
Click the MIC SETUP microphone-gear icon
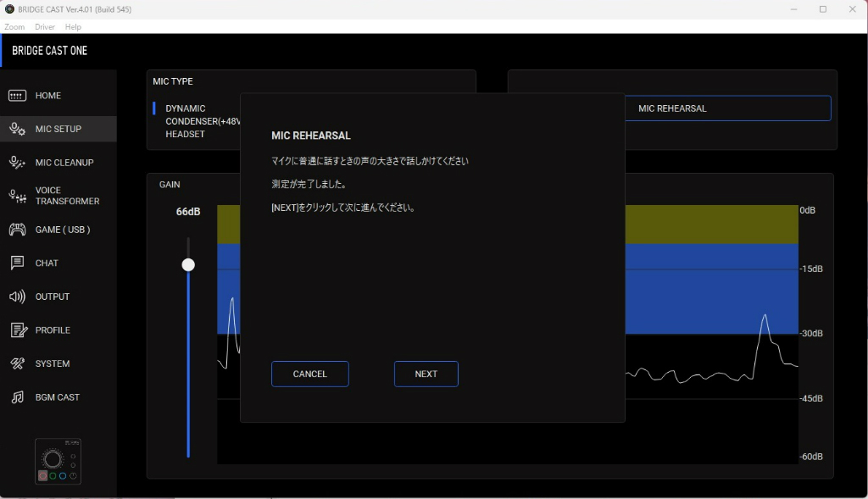pos(17,129)
